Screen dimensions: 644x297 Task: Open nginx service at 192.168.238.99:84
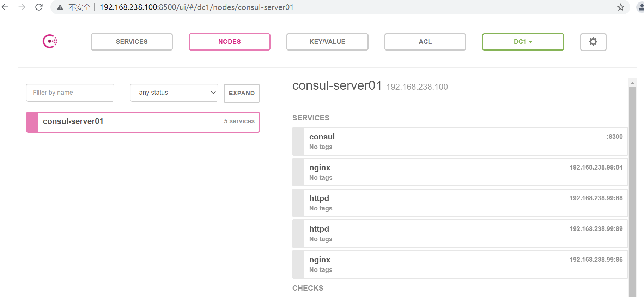[x=460, y=172]
